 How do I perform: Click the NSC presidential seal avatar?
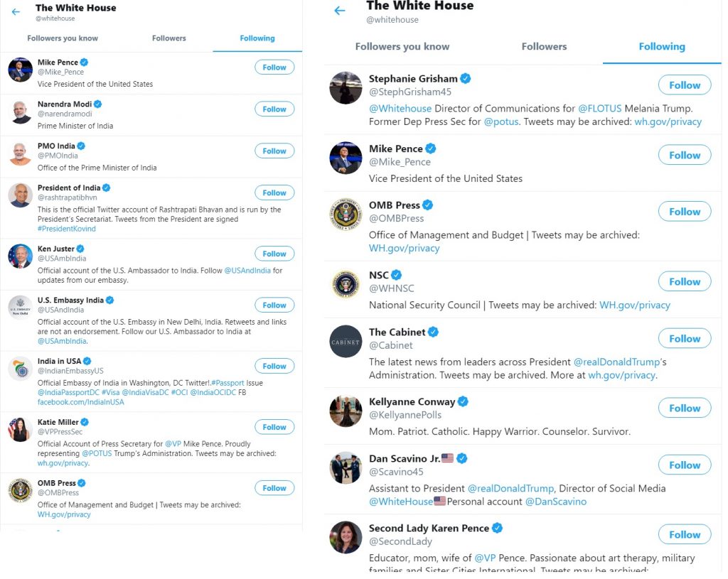coord(346,284)
